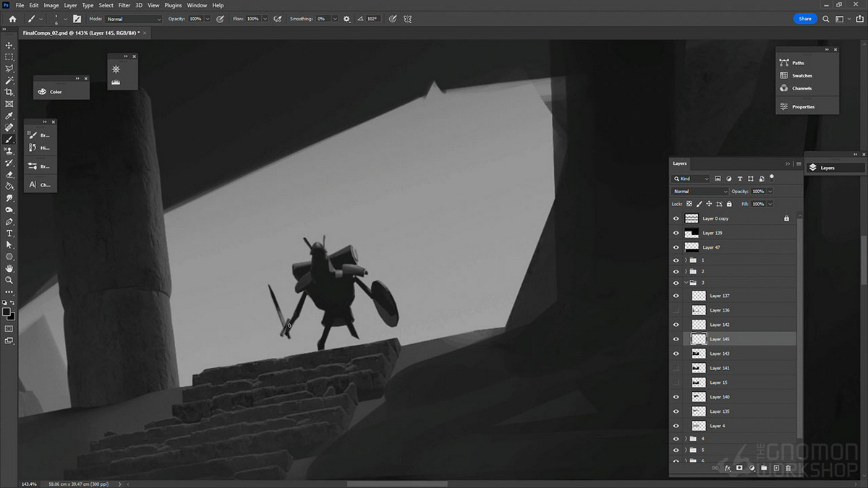The width and height of the screenshot is (868, 488).
Task: Select the Clone Stamp tool
Action: [x=9, y=150]
